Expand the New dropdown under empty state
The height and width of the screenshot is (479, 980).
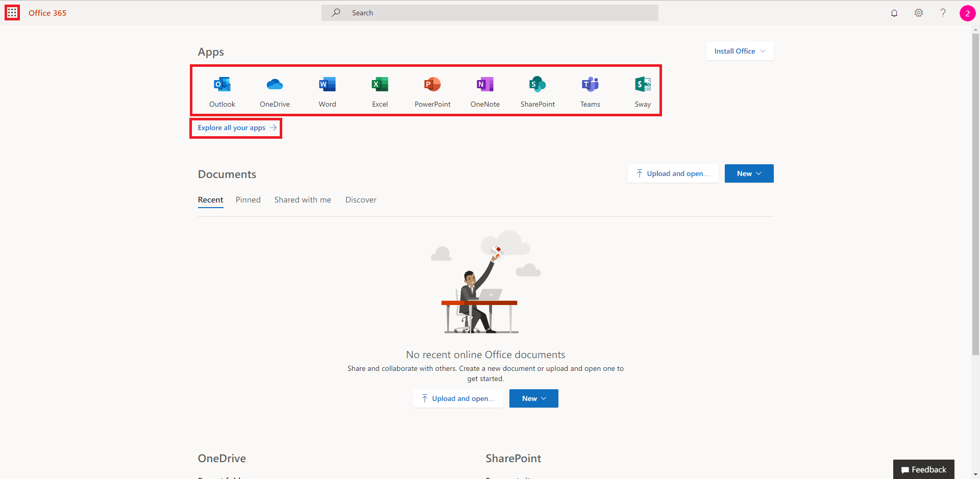click(x=533, y=398)
